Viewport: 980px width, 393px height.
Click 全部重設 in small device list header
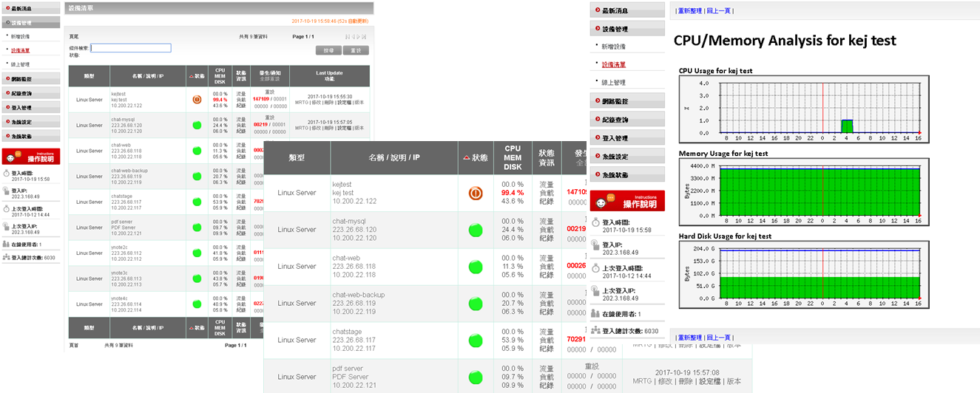269,79
